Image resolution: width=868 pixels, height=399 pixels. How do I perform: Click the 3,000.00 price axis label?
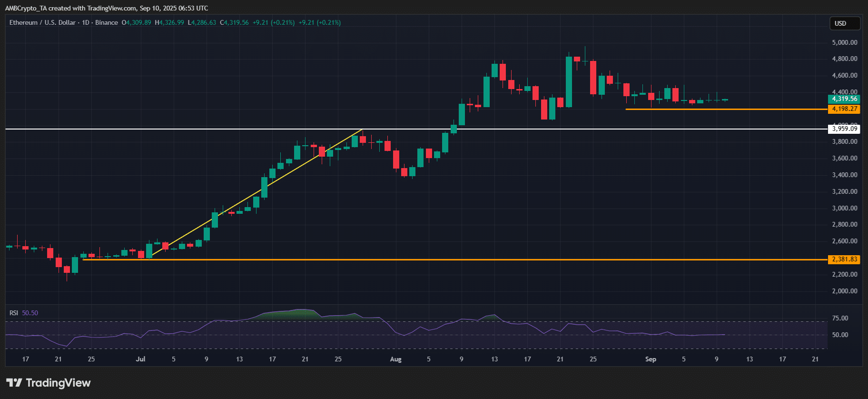click(x=844, y=208)
